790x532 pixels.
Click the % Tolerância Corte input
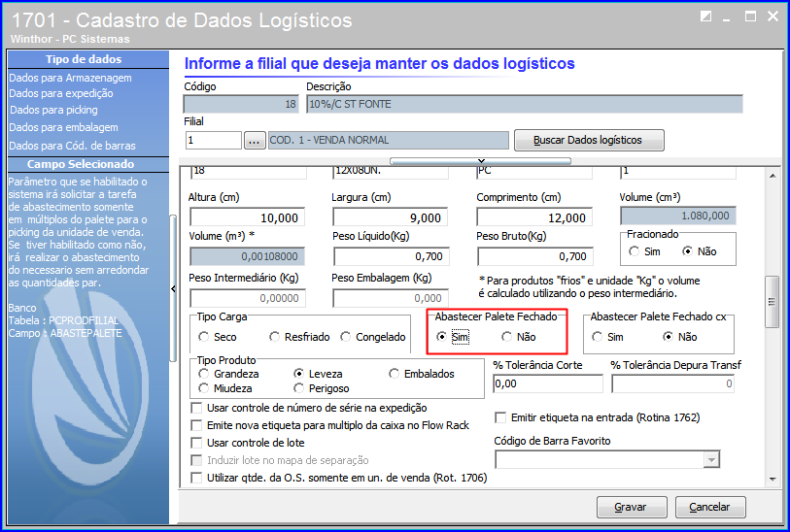click(x=548, y=383)
